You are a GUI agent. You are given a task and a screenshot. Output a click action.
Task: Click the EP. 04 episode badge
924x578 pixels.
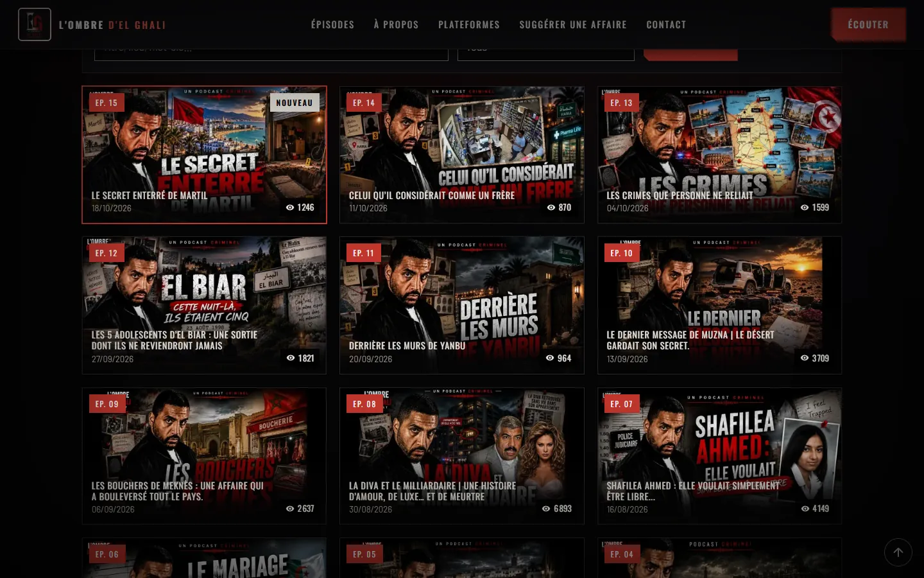(622, 554)
